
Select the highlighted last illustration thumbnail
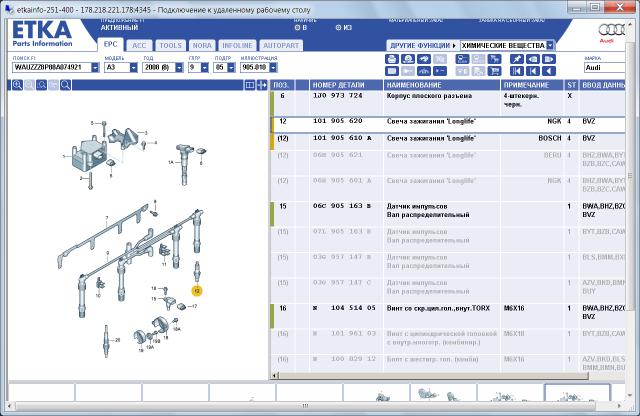click(577, 393)
